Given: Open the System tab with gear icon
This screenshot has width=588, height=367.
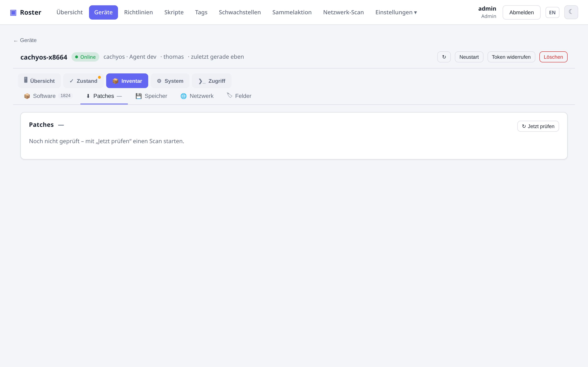Looking at the screenshot, I should tap(170, 81).
